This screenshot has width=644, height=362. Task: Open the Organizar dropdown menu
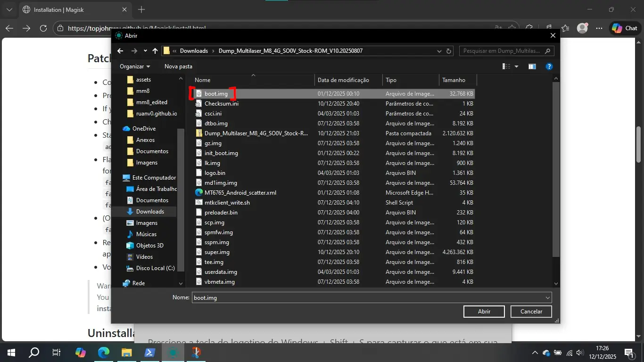tap(135, 66)
